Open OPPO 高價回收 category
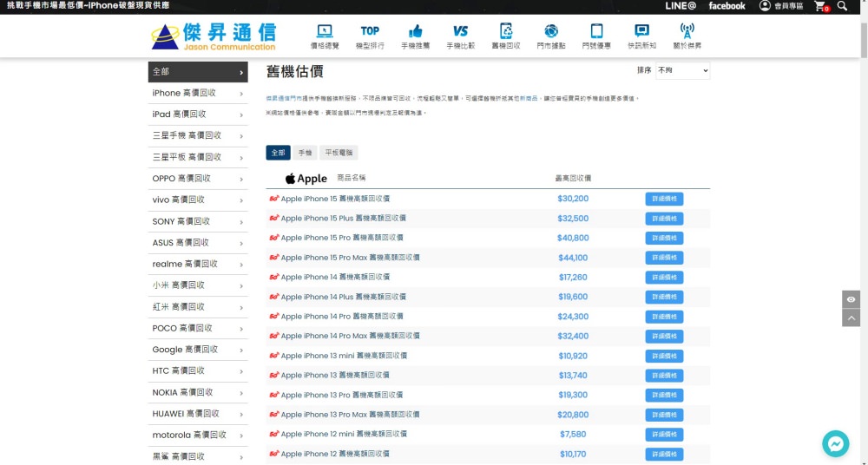Image resolution: width=868 pixels, height=465 pixels. [198, 179]
